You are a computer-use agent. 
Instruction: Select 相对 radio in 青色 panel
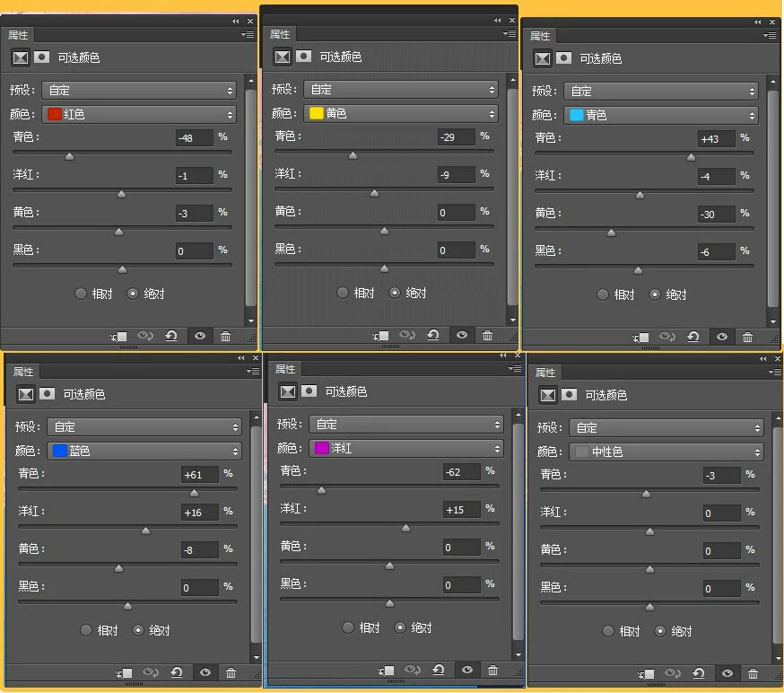pos(603,294)
